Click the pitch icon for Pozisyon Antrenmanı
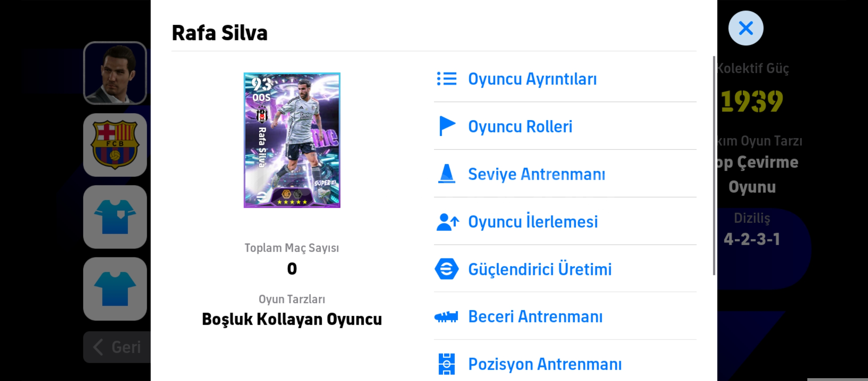The image size is (868, 381). (446, 364)
